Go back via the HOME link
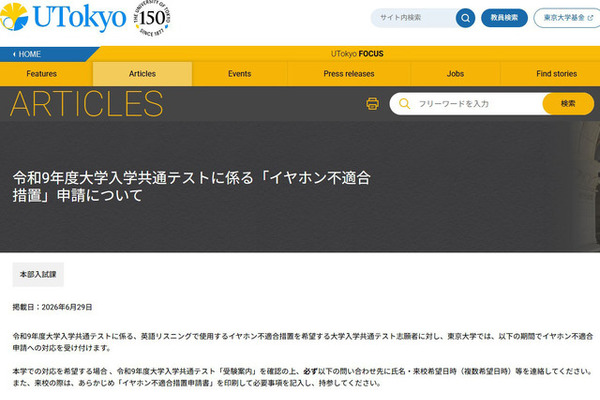 tap(27, 54)
